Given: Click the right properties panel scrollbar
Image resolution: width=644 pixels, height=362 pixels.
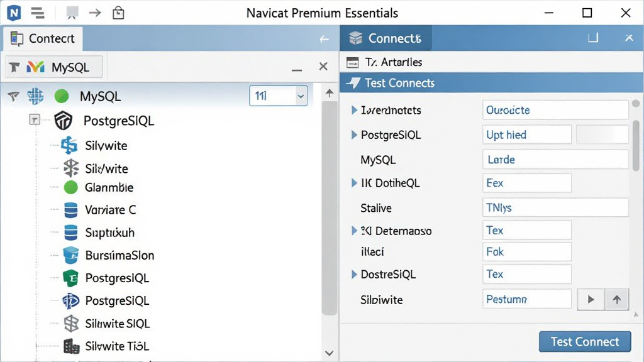Looking at the screenshot, I should (636, 146).
